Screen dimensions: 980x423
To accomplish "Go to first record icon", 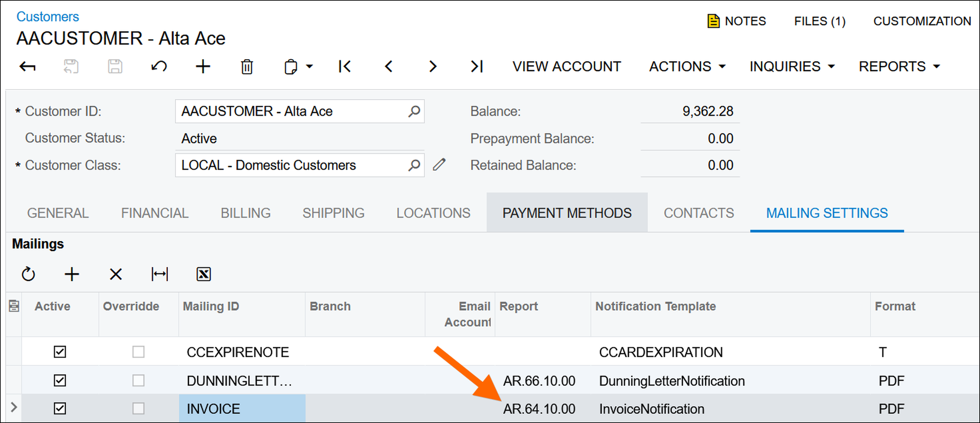I will tap(344, 67).
